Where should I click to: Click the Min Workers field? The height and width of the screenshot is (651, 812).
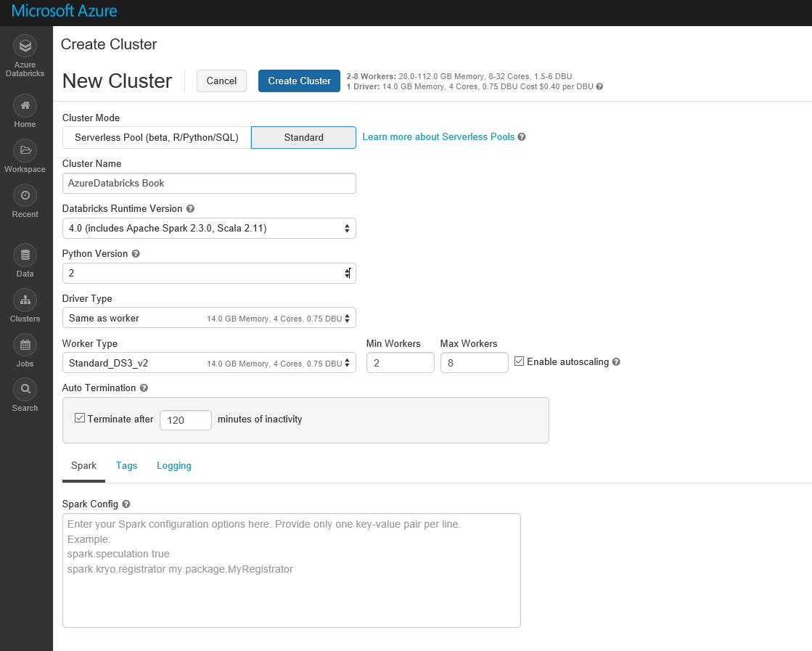401,363
